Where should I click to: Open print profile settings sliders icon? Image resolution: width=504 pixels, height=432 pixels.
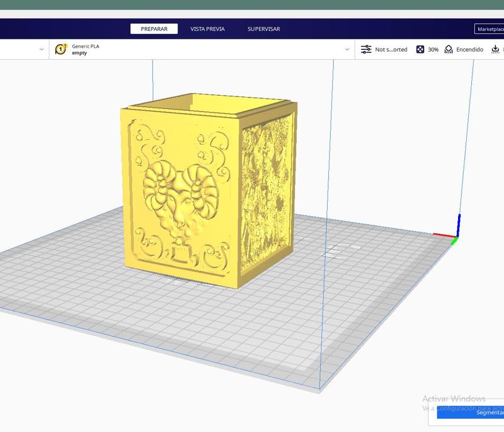click(x=366, y=50)
